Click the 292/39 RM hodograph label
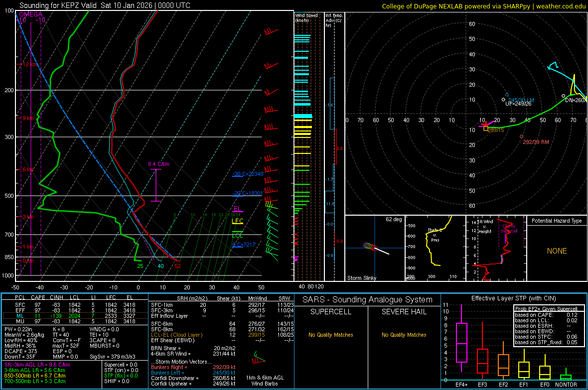The height and width of the screenshot is (390, 588). [536, 142]
